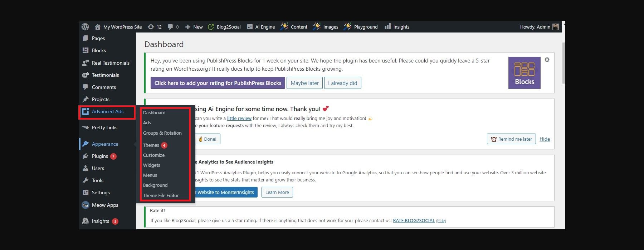Click the WordPress logo icon in admin bar

click(85, 27)
